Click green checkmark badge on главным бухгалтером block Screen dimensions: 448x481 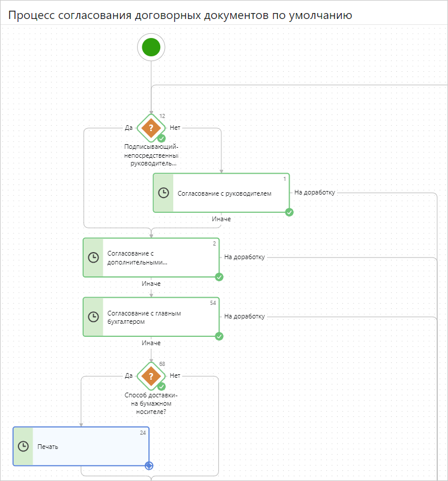point(219,336)
